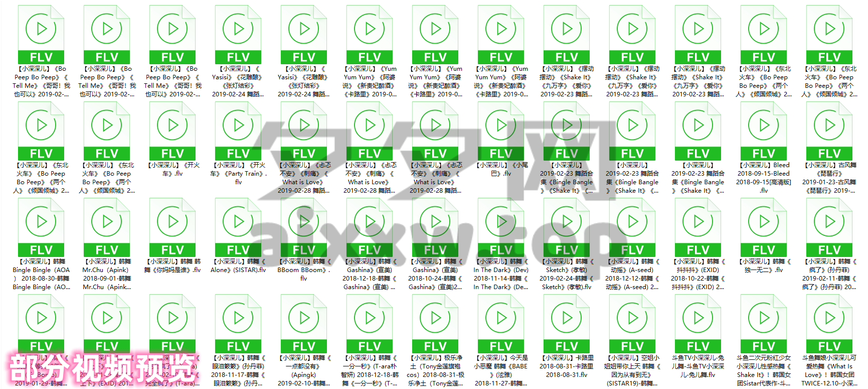The width and height of the screenshot is (868, 389).
Task: Select the 今天是小恶魔《BABE》(泫雅) FLV icon
Action: point(501,324)
